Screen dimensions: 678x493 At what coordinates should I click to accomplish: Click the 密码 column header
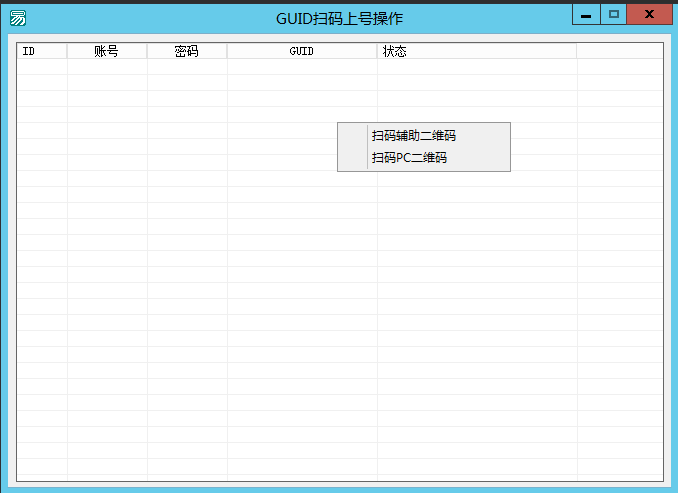(187, 51)
